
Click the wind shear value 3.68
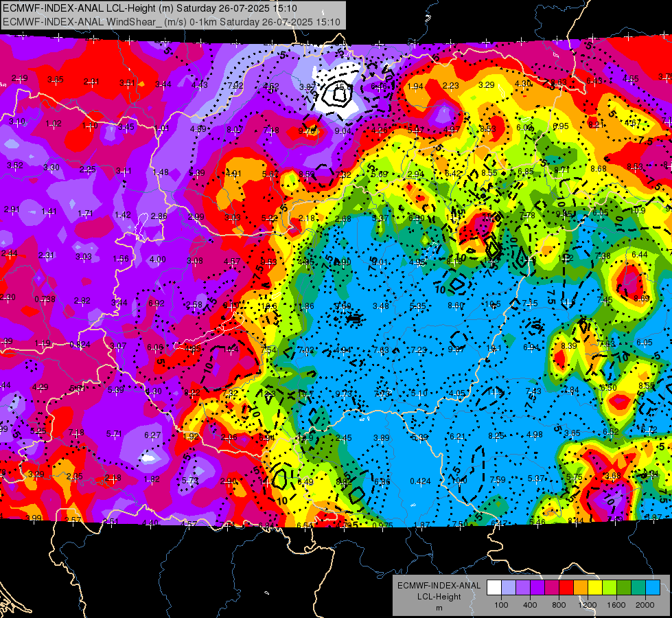coord(612,476)
